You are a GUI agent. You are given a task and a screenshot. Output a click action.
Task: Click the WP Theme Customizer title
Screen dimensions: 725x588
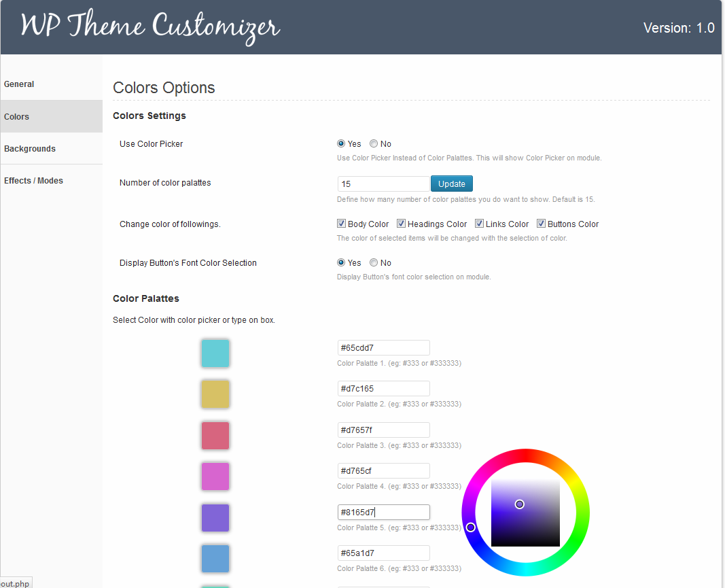149,27
